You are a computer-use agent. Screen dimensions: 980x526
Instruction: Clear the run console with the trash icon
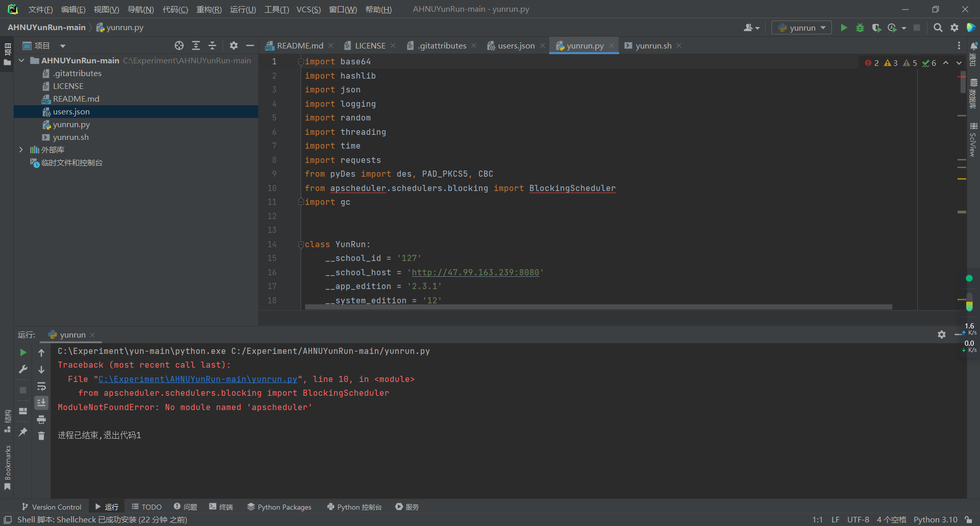[x=41, y=436]
